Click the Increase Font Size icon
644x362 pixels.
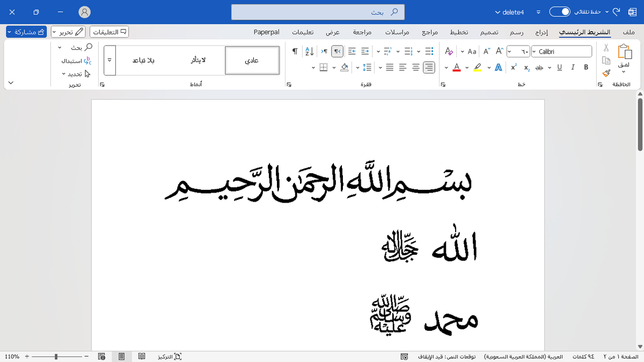500,51
